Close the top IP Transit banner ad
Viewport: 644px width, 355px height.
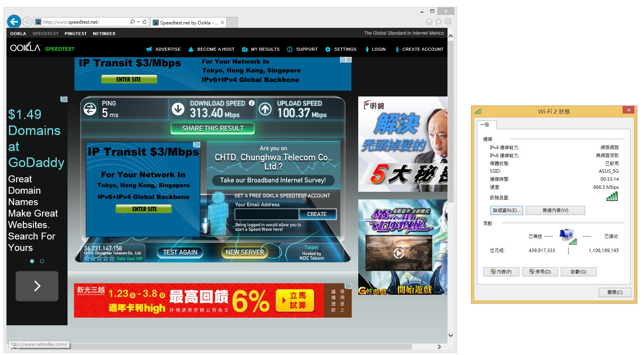[x=349, y=60]
